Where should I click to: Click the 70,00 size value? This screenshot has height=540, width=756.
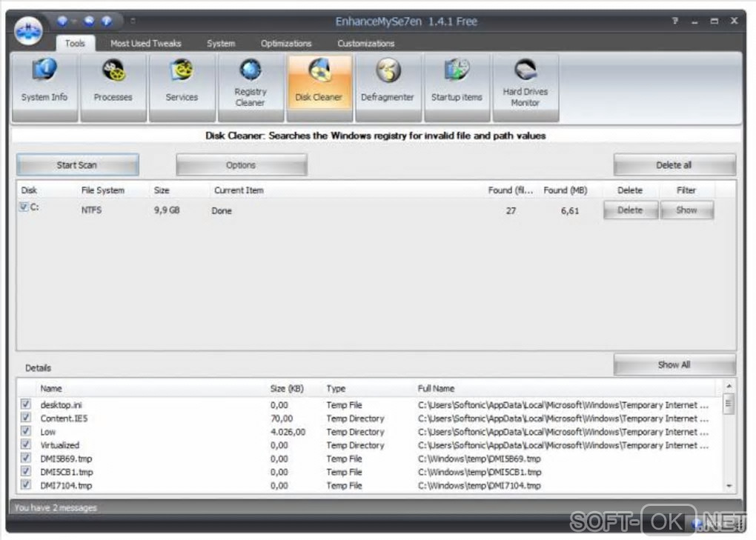click(x=282, y=418)
